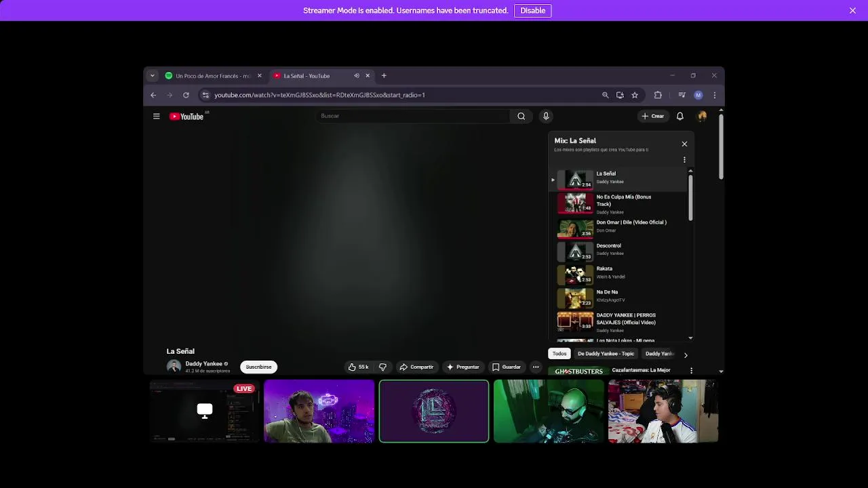This screenshot has width=868, height=488.
Task: Open the Daddy Yankee channel name link
Action: (203, 364)
